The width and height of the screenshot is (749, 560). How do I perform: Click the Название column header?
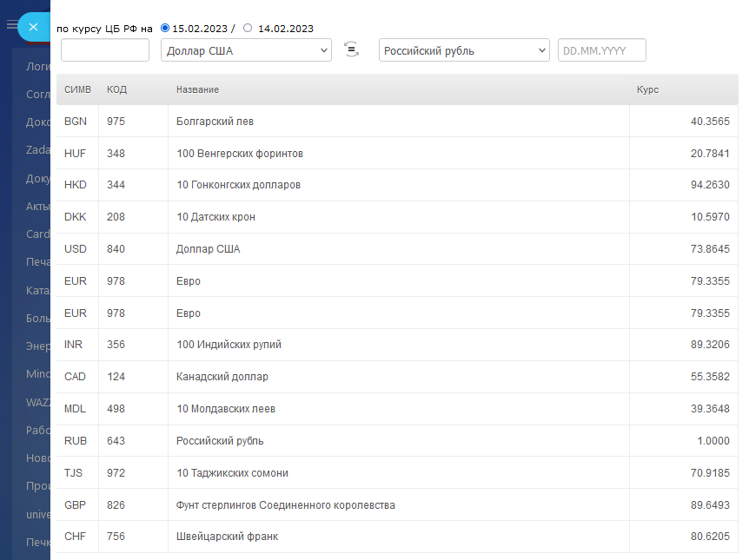tap(197, 89)
